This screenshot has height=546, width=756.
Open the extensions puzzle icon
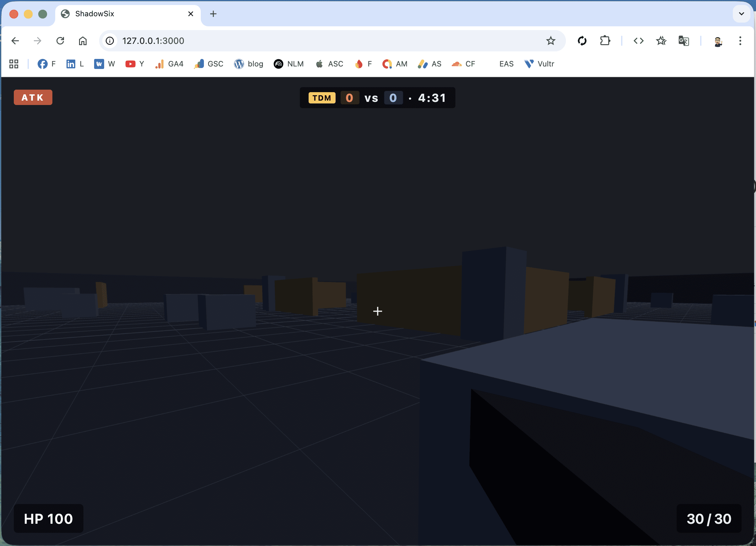(605, 41)
